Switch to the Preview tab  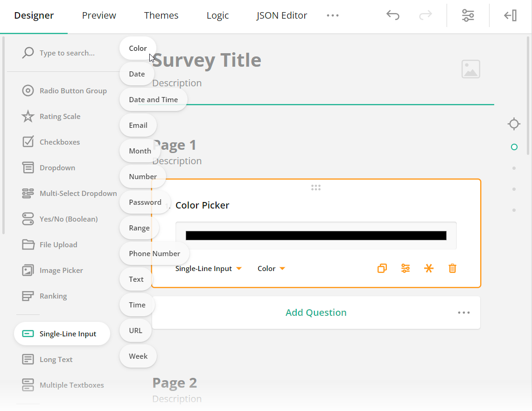[x=99, y=15]
